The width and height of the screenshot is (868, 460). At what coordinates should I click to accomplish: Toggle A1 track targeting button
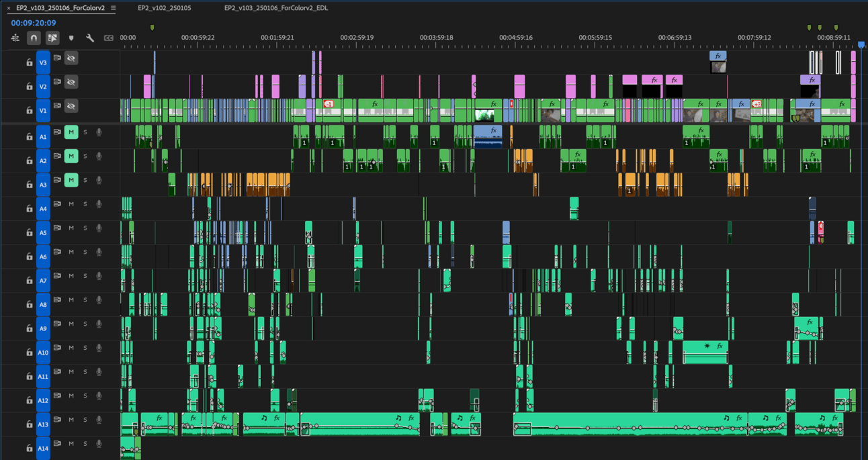pyautogui.click(x=43, y=136)
